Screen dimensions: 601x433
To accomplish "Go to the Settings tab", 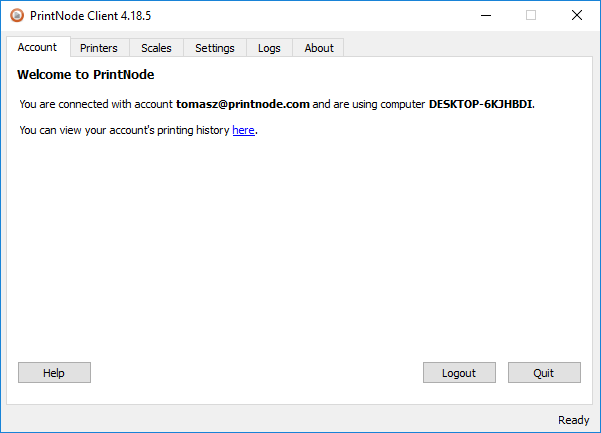I will 215,48.
